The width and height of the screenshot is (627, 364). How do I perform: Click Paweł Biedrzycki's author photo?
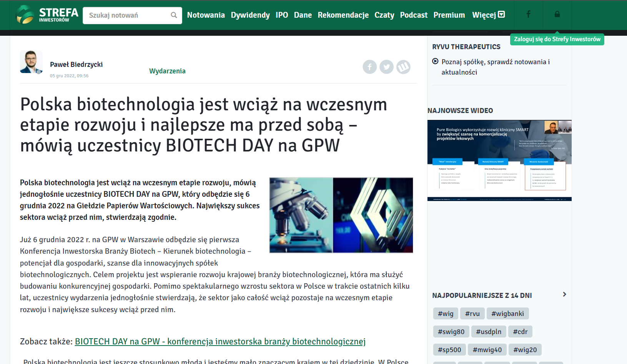[x=31, y=62]
